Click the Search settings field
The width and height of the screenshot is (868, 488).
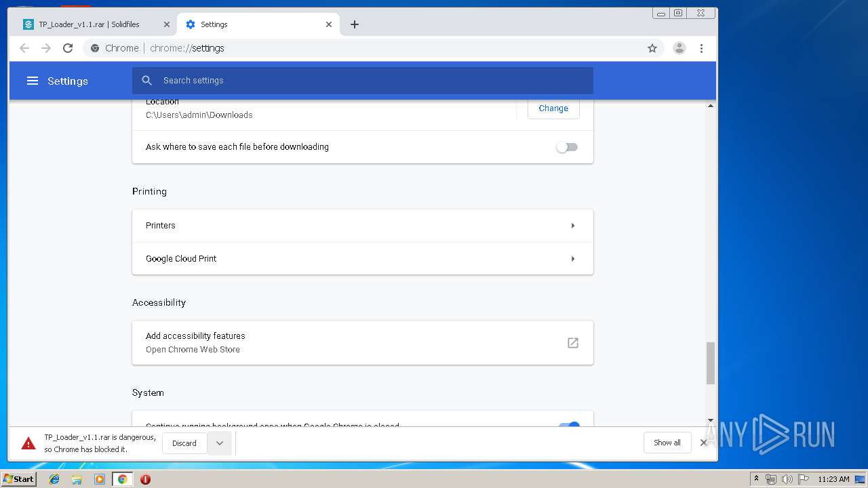[363, 81]
